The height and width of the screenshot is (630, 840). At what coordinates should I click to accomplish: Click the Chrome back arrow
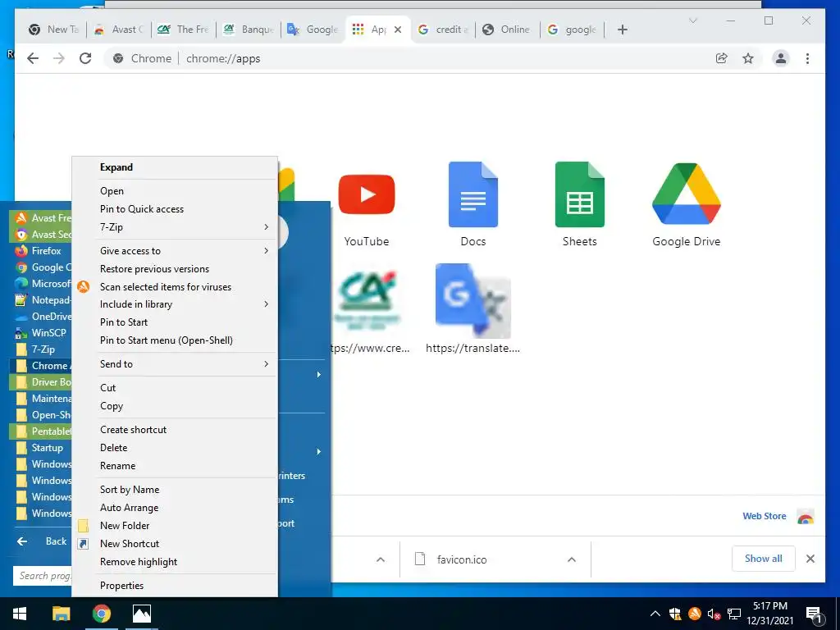[33, 58]
